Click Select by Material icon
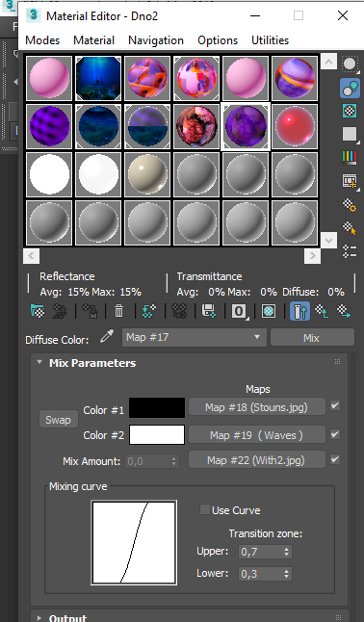Screen dimensions: 364x622 pos(350,227)
